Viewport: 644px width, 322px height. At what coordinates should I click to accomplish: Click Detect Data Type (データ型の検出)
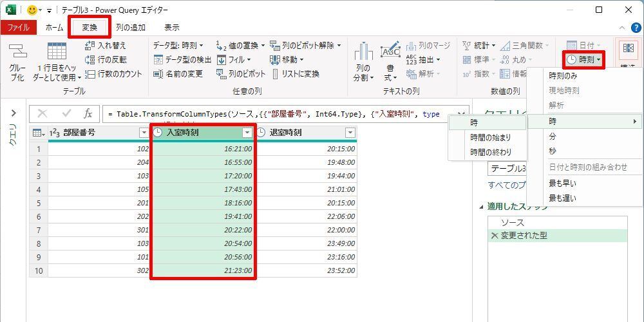(183, 60)
